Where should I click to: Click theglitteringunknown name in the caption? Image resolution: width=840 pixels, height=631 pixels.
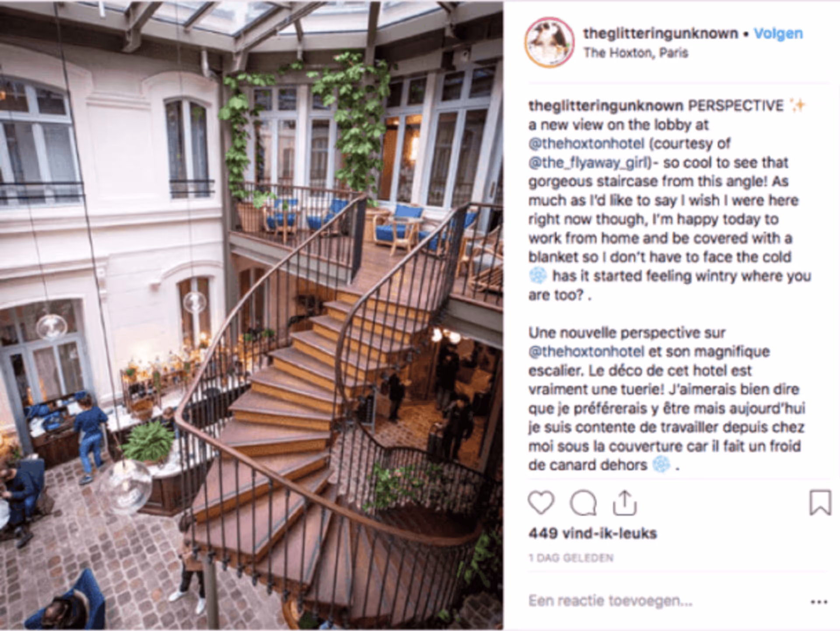click(605, 106)
